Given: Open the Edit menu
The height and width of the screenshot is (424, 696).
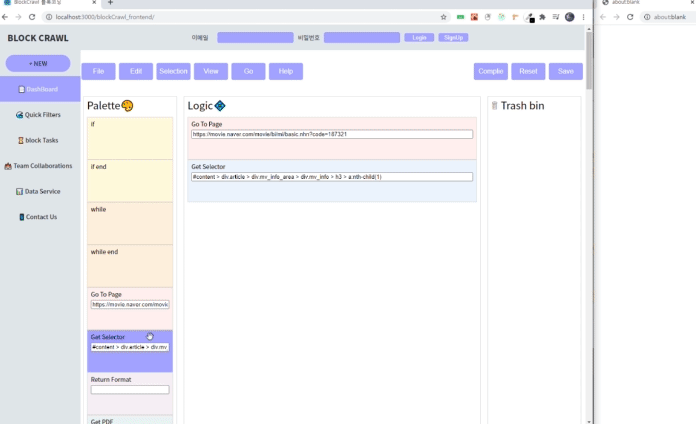Looking at the screenshot, I should tap(136, 71).
